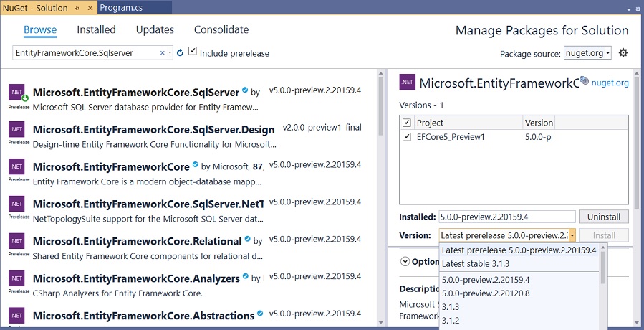Open the document tab overflow arrow
This screenshot has width=644, height=330.
click(x=628, y=9)
